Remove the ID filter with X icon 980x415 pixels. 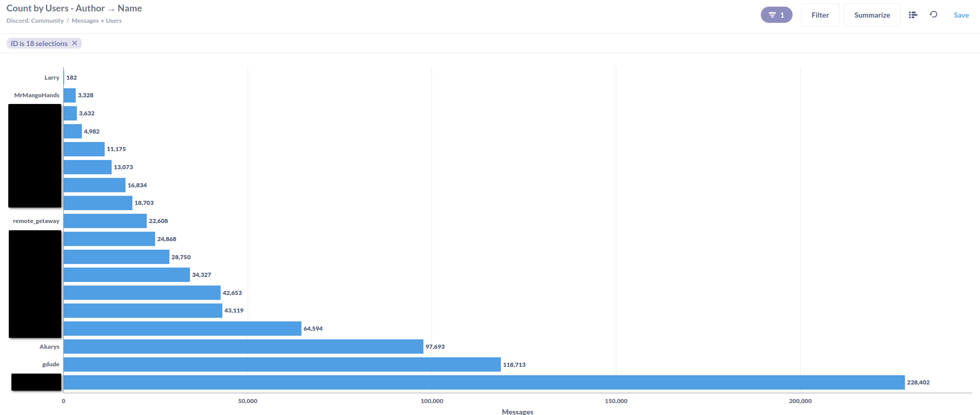pyautogui.click(x=75, y=43)
